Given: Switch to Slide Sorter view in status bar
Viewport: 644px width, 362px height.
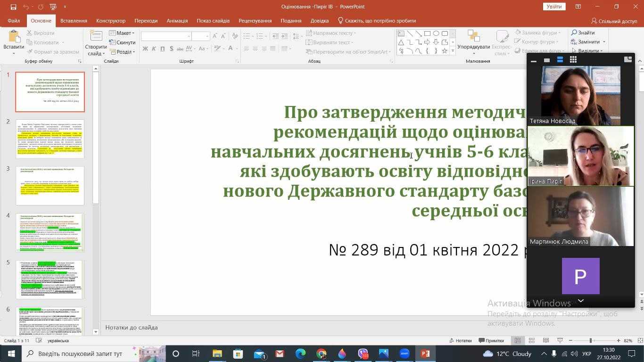Looking at the screenshot, I should [x=531, y=340].
